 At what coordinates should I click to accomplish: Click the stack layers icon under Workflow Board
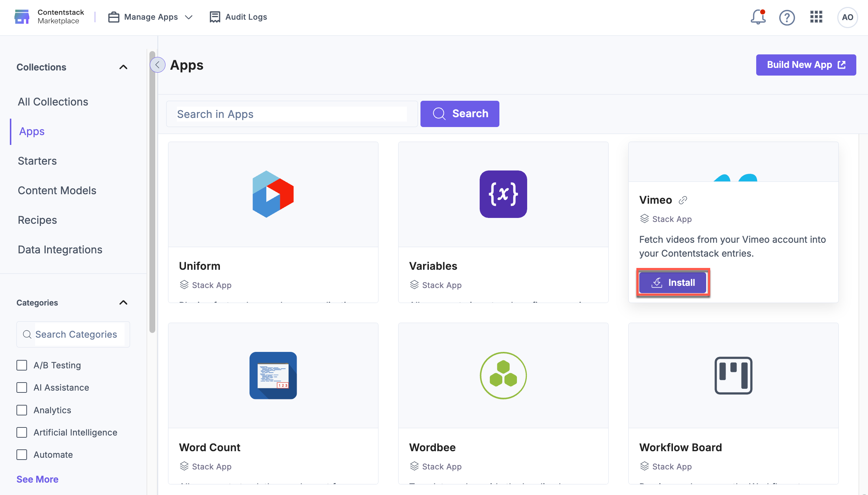click(x=644, y=466)
